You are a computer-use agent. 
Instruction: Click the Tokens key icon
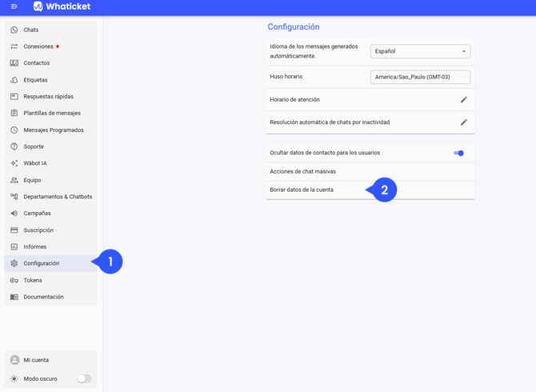coord(14,280)
